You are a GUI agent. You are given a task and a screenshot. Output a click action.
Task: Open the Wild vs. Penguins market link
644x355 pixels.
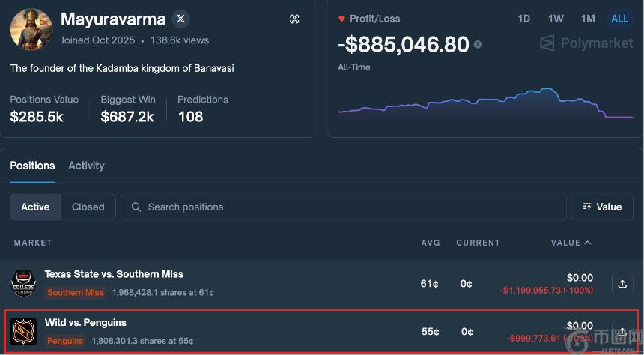[x=85, y=323]
